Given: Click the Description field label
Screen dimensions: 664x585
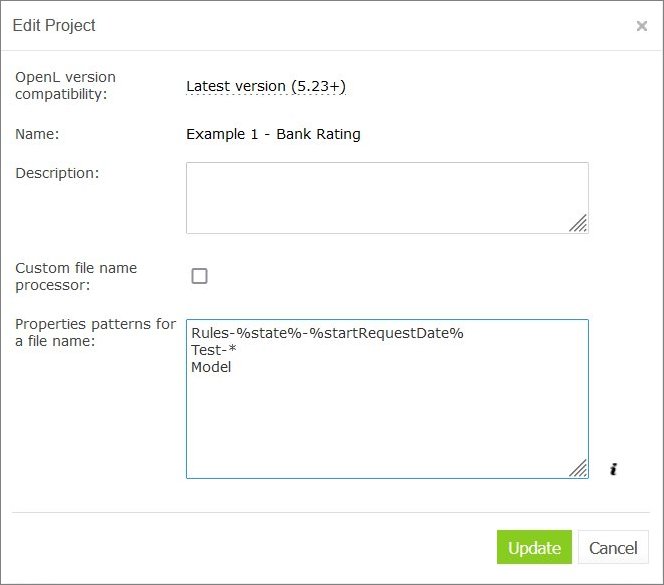Looking at the screenshot, I should click(x=57, y=173).
